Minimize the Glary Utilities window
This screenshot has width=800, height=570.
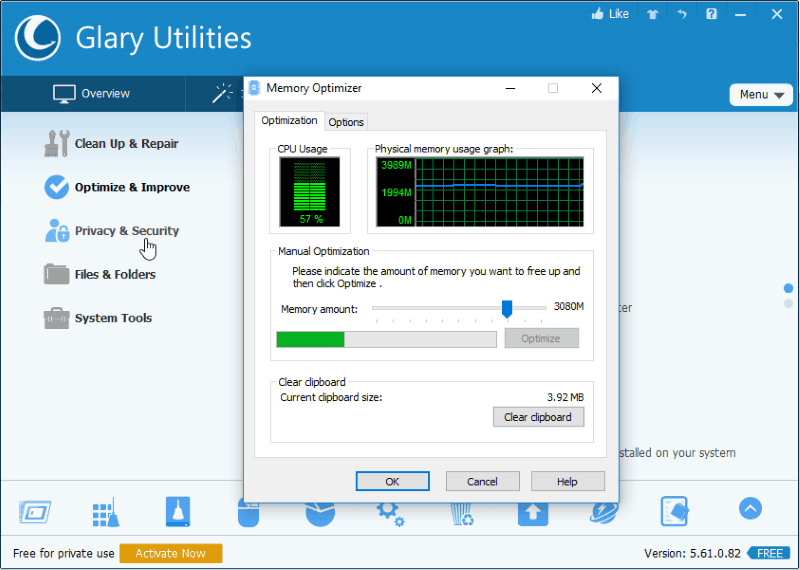(740, 14)
